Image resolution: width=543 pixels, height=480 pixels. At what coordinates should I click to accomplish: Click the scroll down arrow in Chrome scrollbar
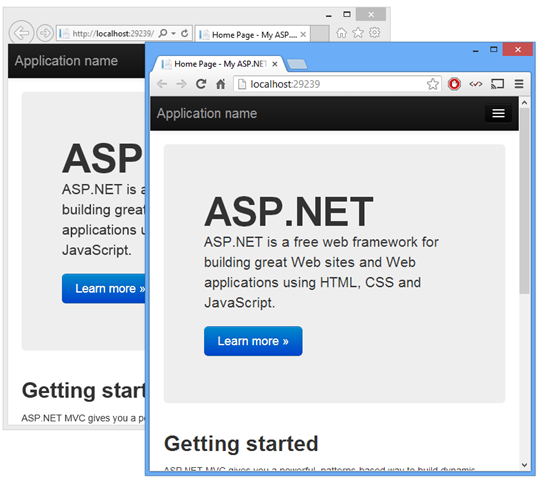coord(524,465)
